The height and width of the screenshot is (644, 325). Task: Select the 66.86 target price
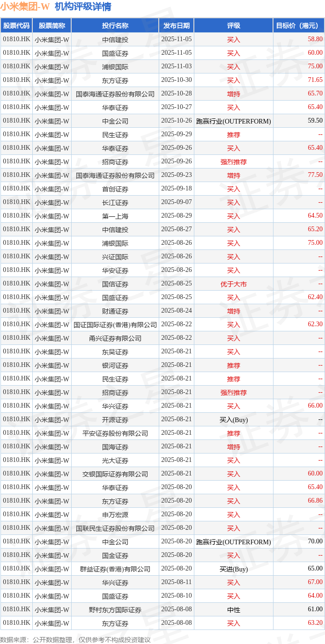(x=315, y=501)
